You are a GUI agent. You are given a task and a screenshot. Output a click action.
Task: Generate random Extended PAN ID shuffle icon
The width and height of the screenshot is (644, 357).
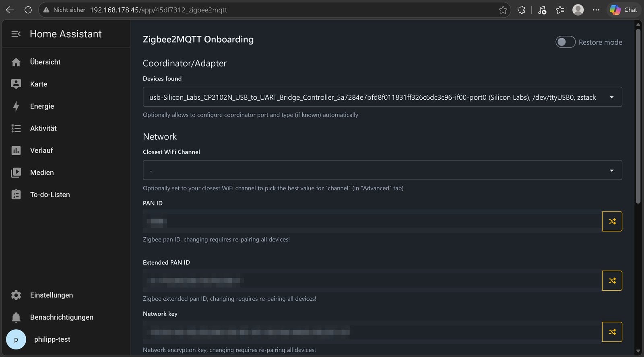pyautogui.click(x=612, y=281)
